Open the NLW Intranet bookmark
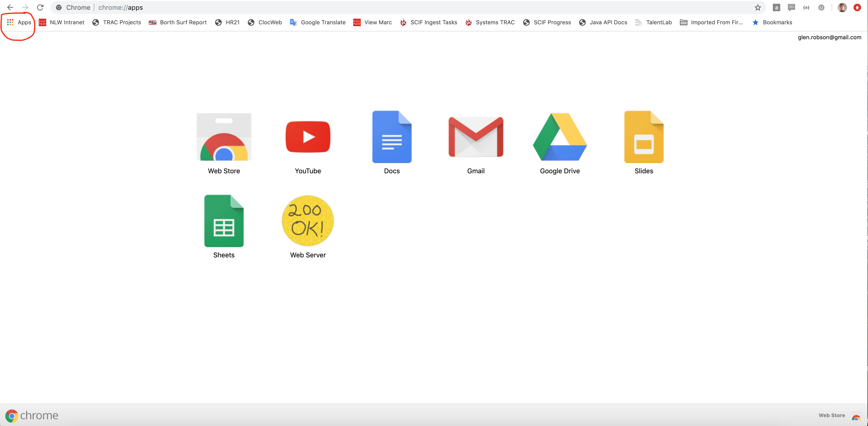This screenshot has width=868, height=426. [x=62, y=22]
